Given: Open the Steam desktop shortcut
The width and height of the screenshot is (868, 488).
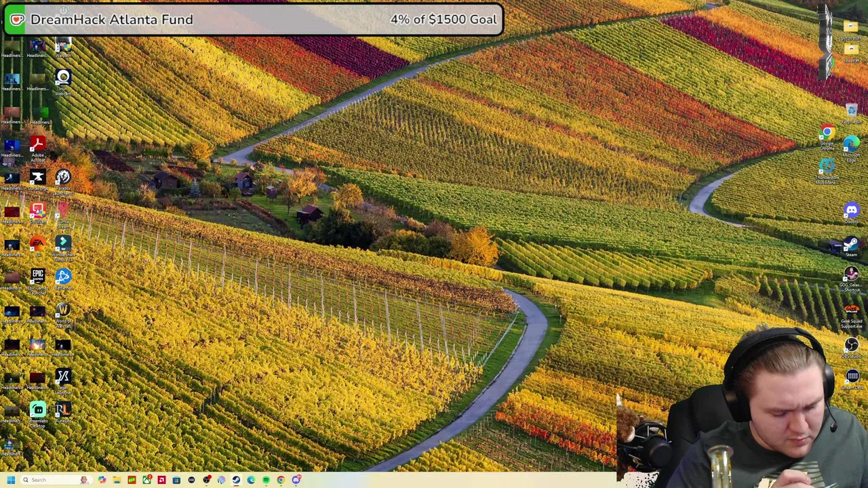Looking at the screenshot, I should [x=851, y=246].
